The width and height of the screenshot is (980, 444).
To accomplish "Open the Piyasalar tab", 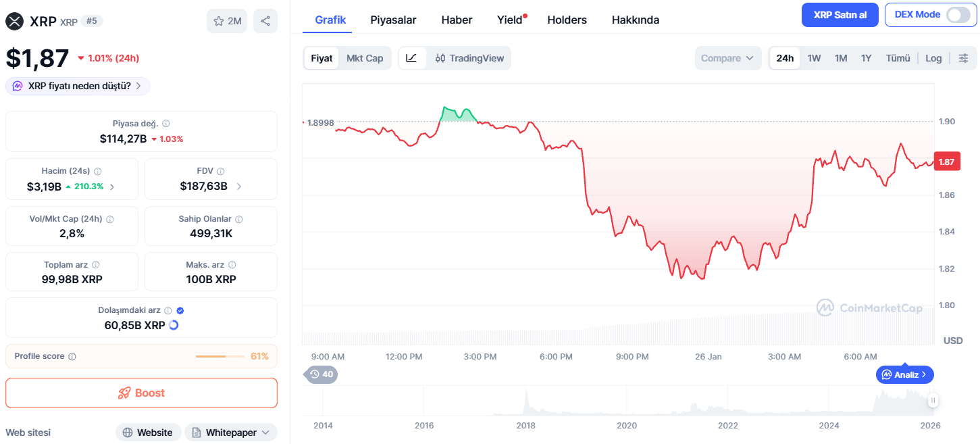I will coord(393,20).
